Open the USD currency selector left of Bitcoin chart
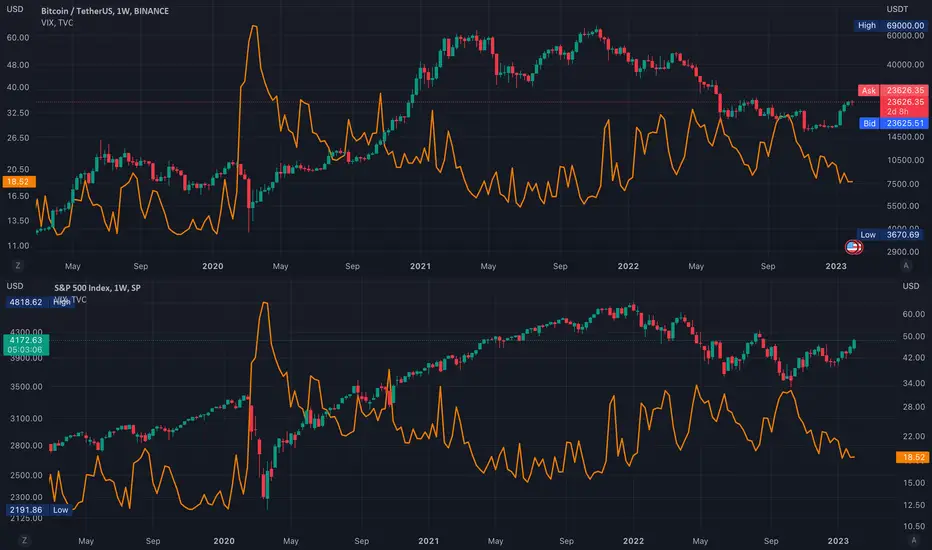Screen dimensions: 932x550 point(15,9)
